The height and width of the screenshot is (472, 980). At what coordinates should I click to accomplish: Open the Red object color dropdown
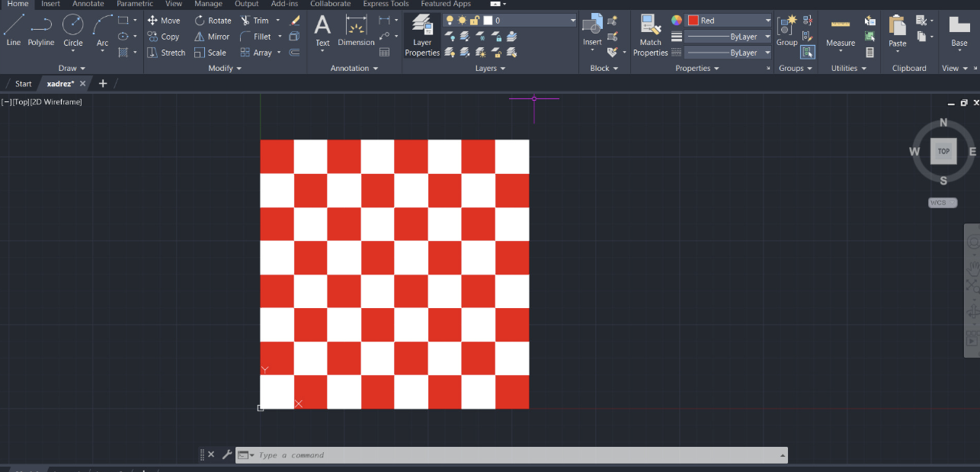(767, 21)
